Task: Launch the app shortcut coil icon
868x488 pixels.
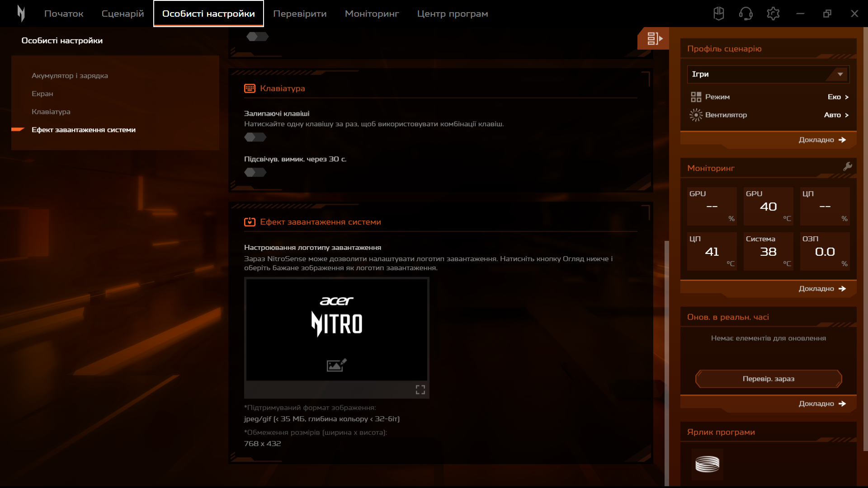Action: [x=707, y=464]
